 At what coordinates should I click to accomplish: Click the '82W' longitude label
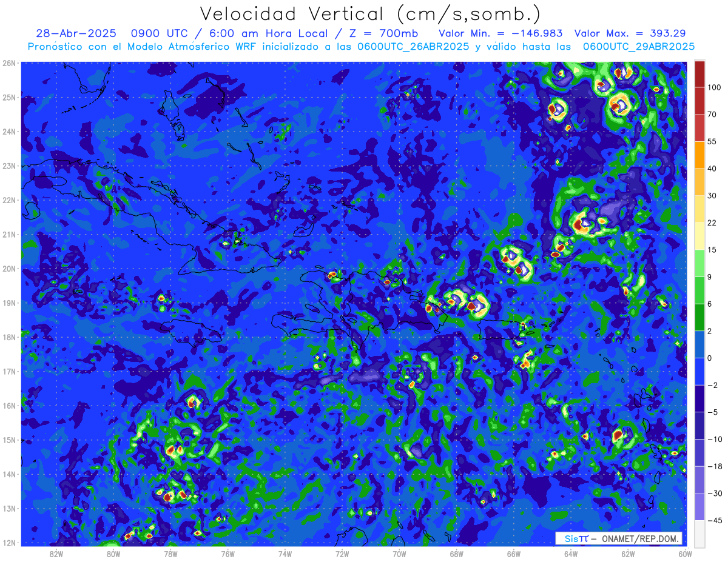pos(56,553)
